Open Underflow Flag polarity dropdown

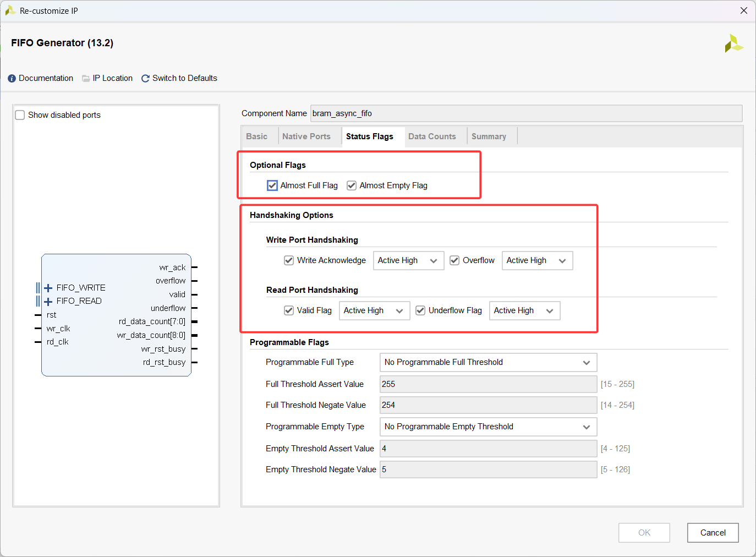point(525,310)
